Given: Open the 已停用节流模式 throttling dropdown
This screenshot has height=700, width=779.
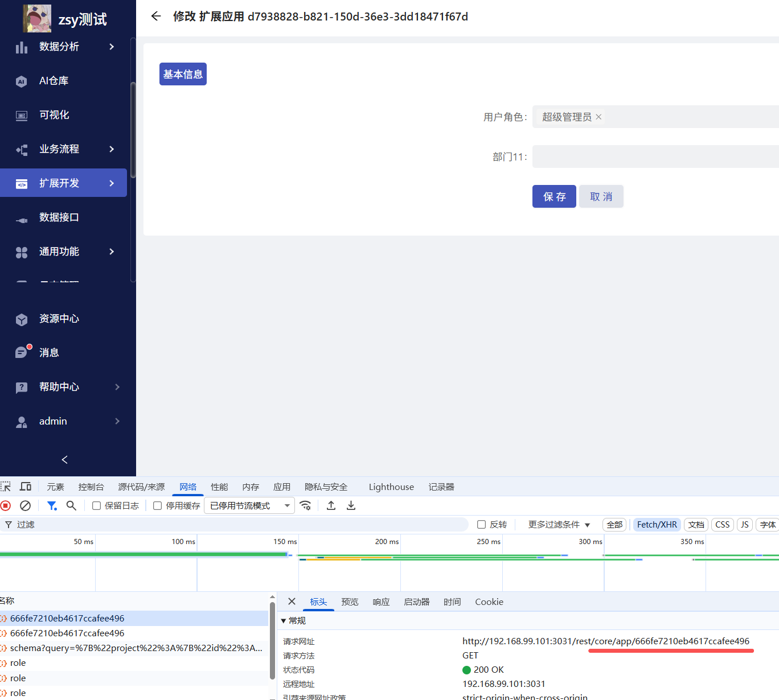Looking at the screenshot, I should 250,505.
